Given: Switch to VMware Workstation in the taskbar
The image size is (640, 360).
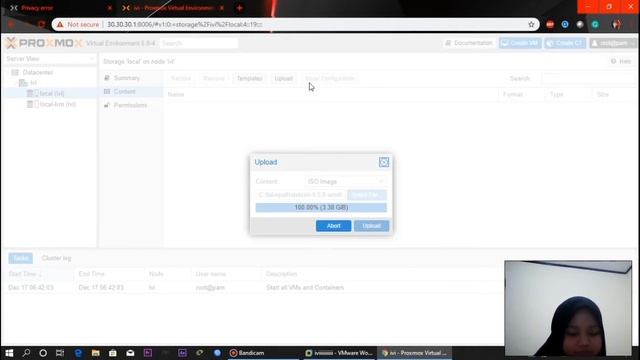Looking at the screenshot, I should [340, 353].
